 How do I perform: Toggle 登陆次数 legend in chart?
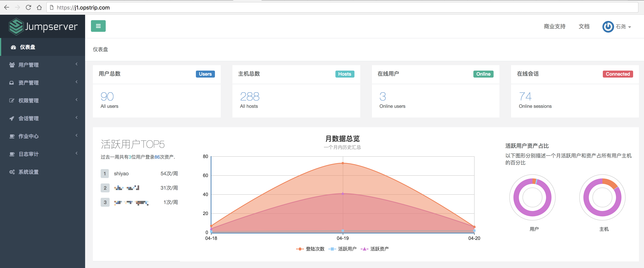coord(310,249)
